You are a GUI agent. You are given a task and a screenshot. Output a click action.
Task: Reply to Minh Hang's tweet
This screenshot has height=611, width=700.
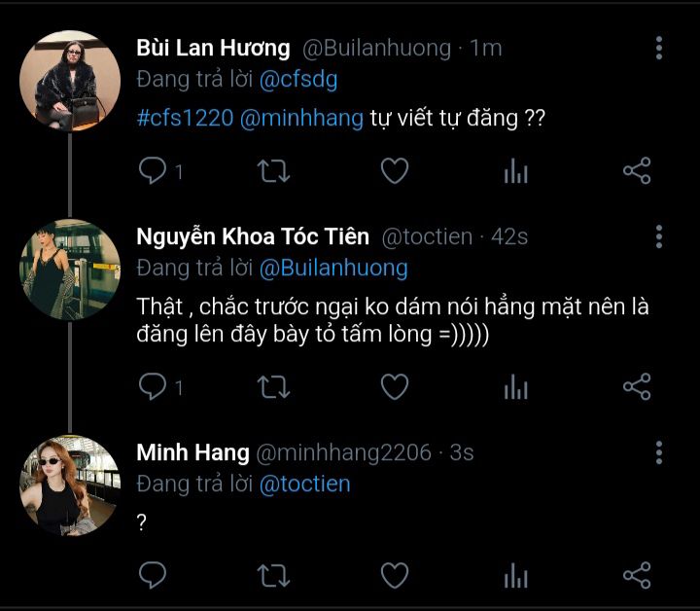[x=153, y=575]
